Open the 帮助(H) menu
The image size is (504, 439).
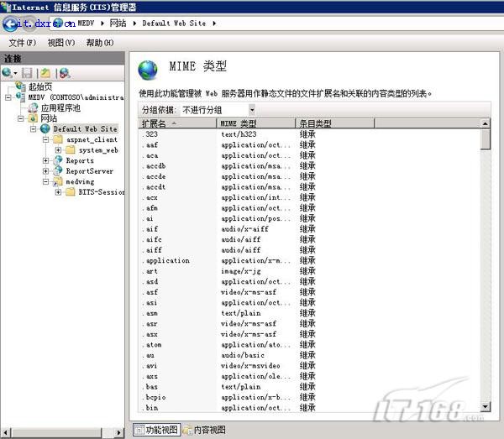99,42
